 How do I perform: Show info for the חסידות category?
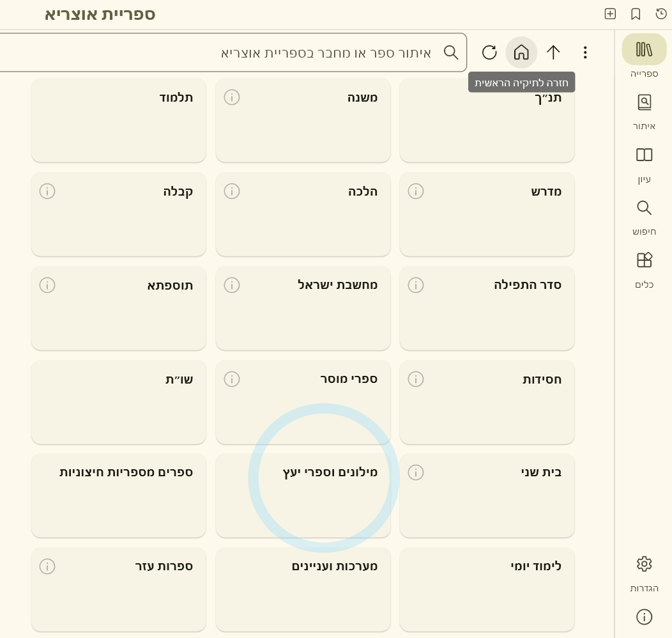click(416, 379)
